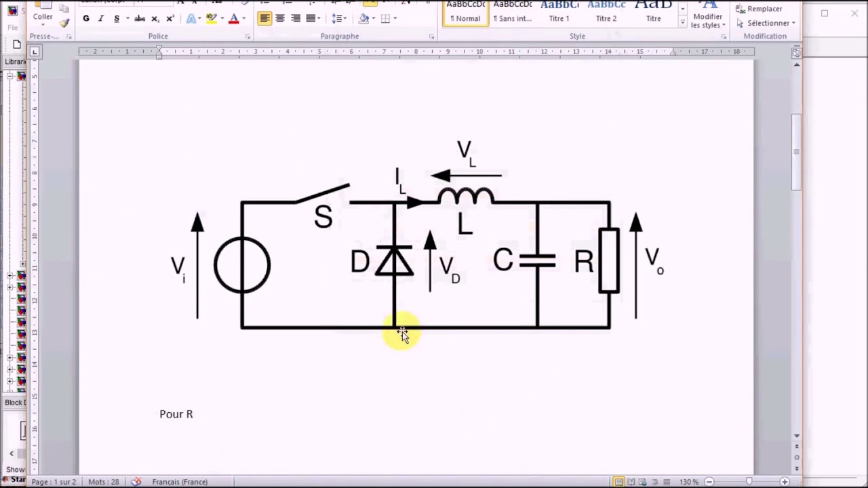The height and width of the screenshot is (488, 868).
Task: Switch to Print Layout view
Action: pos(618,482)
